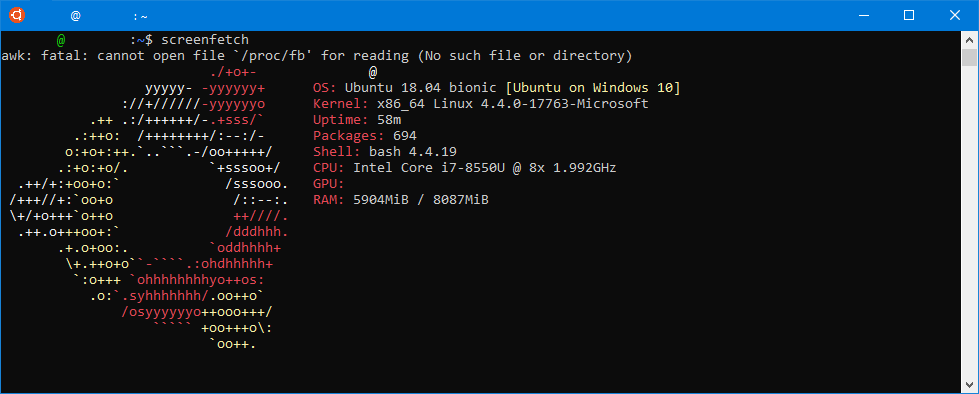This screenshot has width=979, height=394.
Task: Click the vertical scrollbar thumb
Action: pyautogui.click(x=969, y=56)
